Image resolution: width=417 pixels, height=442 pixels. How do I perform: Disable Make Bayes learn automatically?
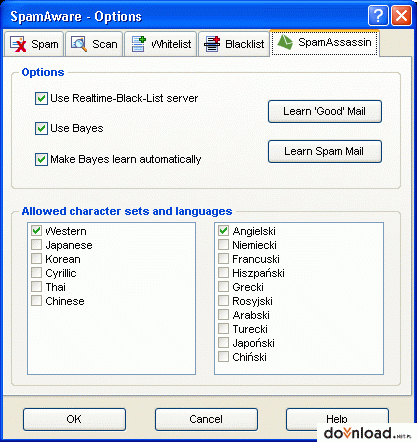coord(41,159)
